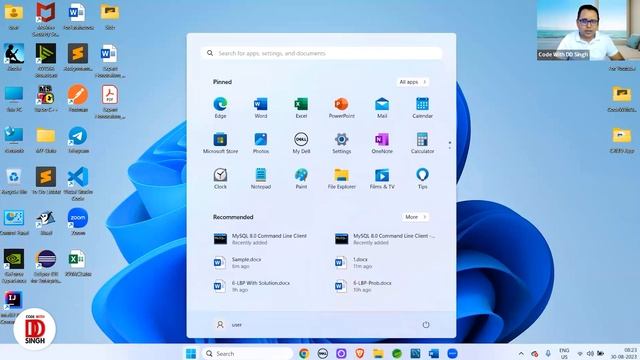Select the GeForce Experience desktop shortcut
Viewport: 640px width, 360px height.
tap(14, 266)
